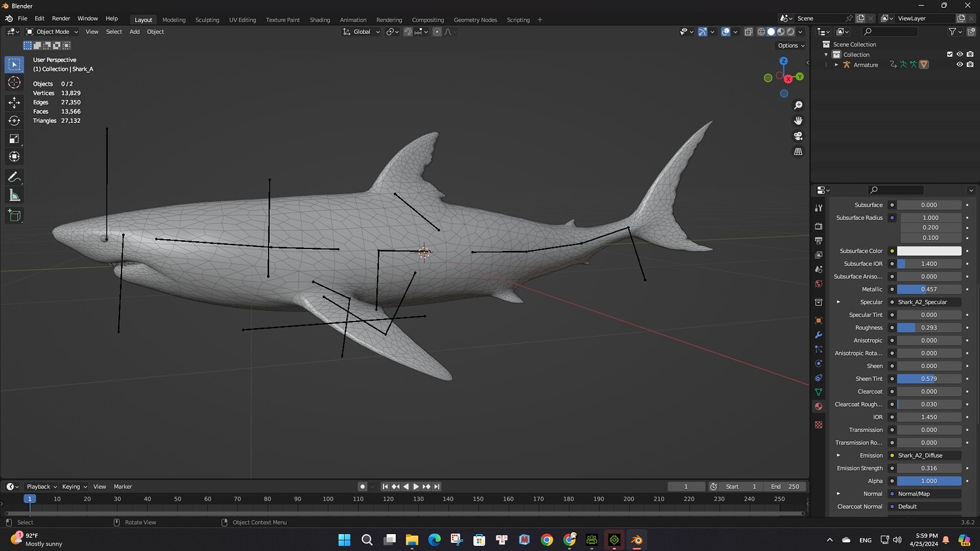Uncheck the Collection exclude-from-view-layer checkbox
The height and width of the screenshot is (551, 980).
(950, 54)
